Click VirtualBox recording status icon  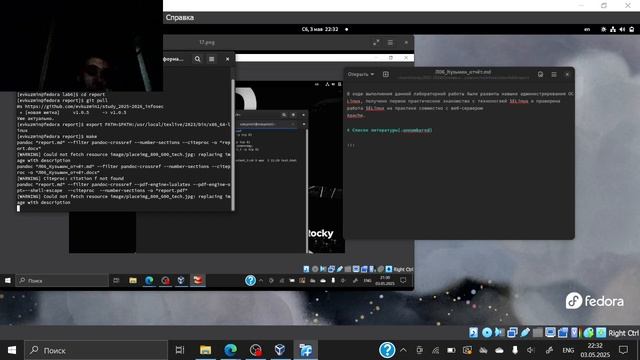coord(563,333)
